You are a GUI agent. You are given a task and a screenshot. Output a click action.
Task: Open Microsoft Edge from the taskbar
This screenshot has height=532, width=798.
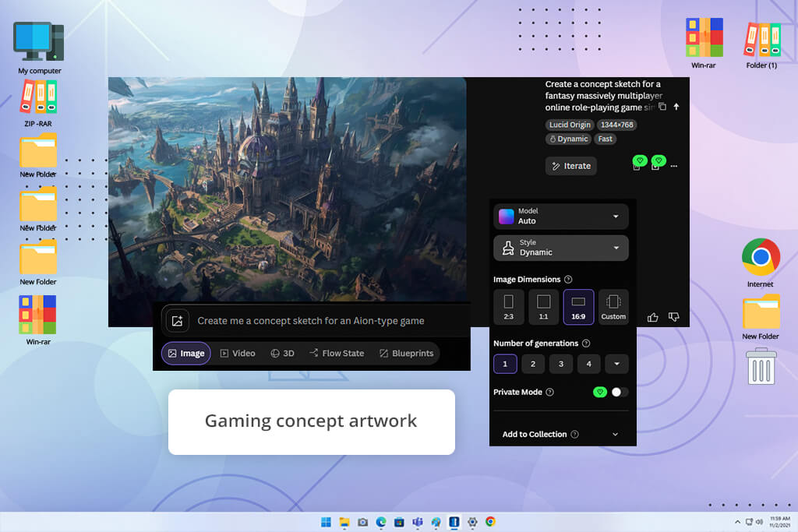coord(381,522)
